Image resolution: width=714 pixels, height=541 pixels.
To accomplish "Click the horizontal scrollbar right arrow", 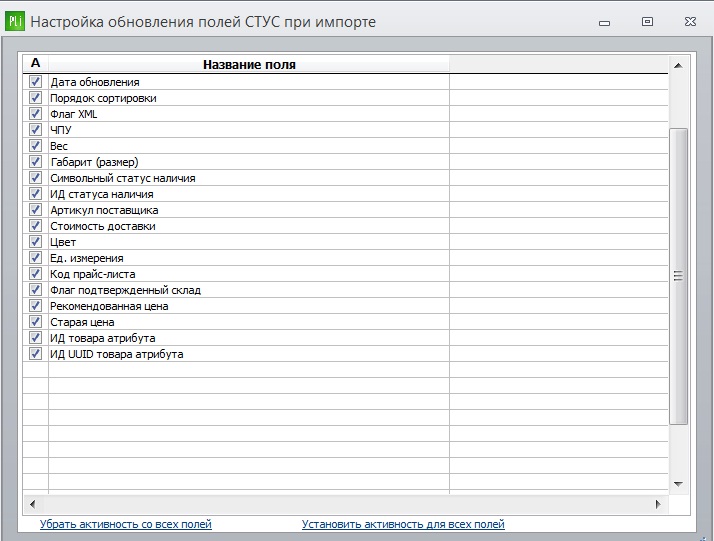I will click(x=658, y=504).
